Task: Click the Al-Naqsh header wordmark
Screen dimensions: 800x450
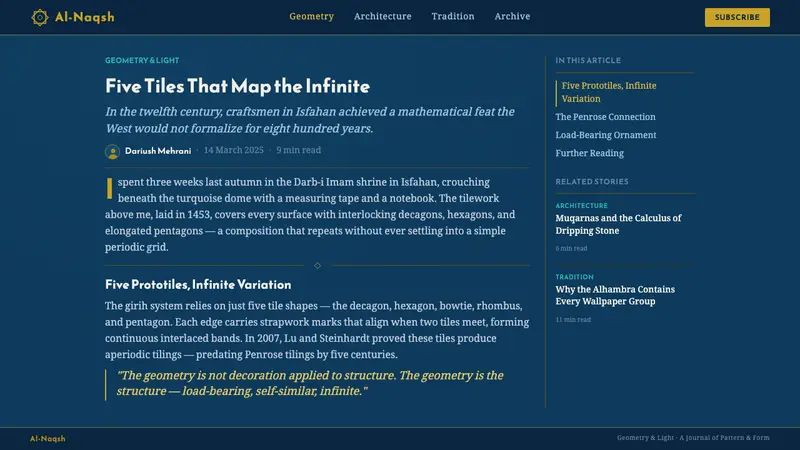Action: coord(85,17)
